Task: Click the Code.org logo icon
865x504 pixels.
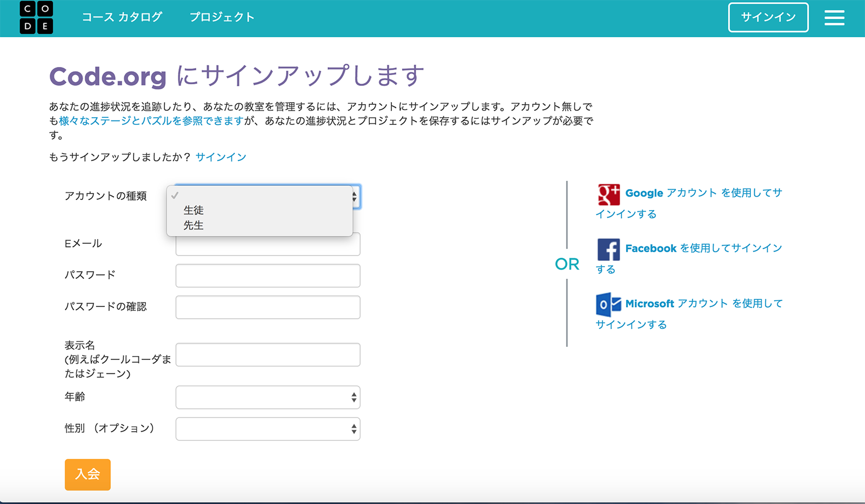Action: click(x=36, y=18)
